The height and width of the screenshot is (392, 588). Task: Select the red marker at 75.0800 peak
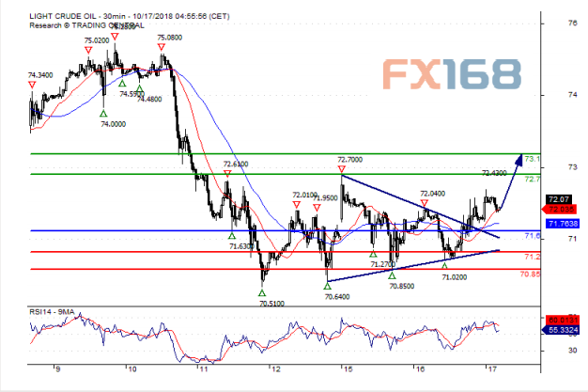click(162, 47)
